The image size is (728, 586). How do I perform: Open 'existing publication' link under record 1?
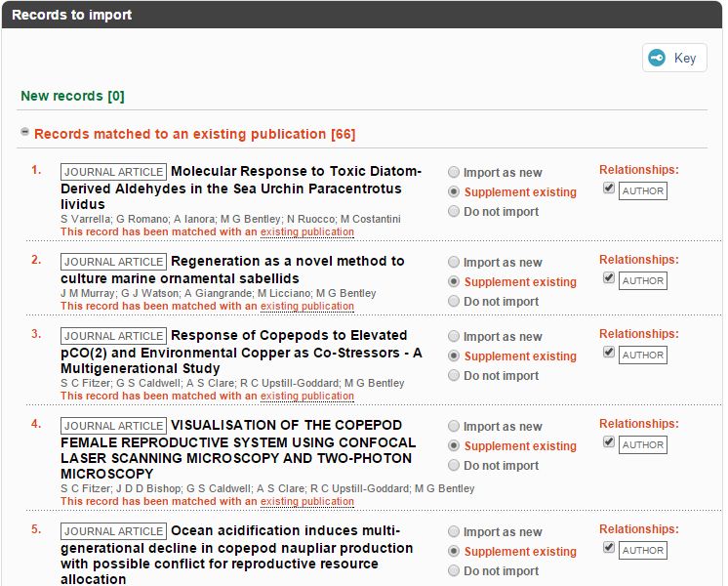point(306,231)
